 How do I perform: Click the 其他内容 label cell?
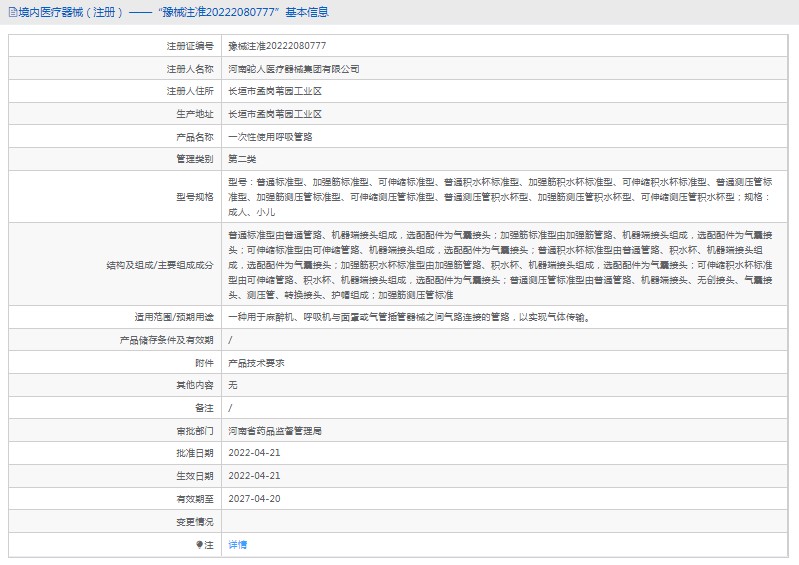pyautogui.click(x=115, y=385)
